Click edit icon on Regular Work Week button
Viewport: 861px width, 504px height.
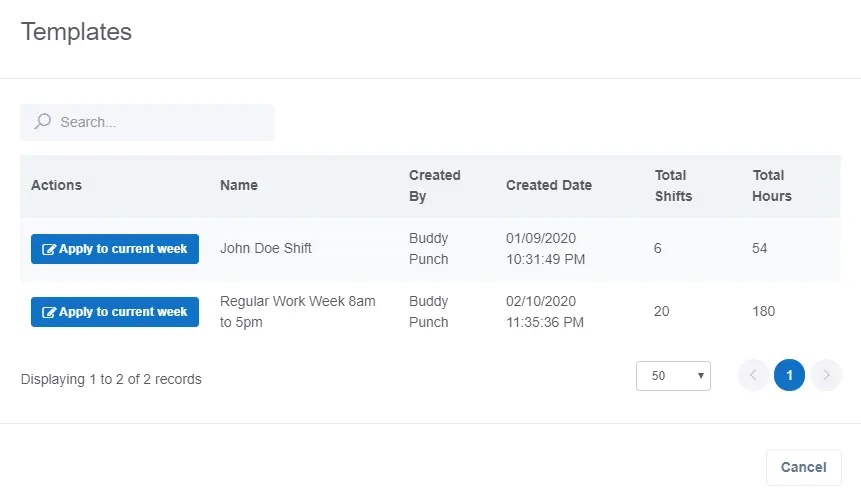49,312
